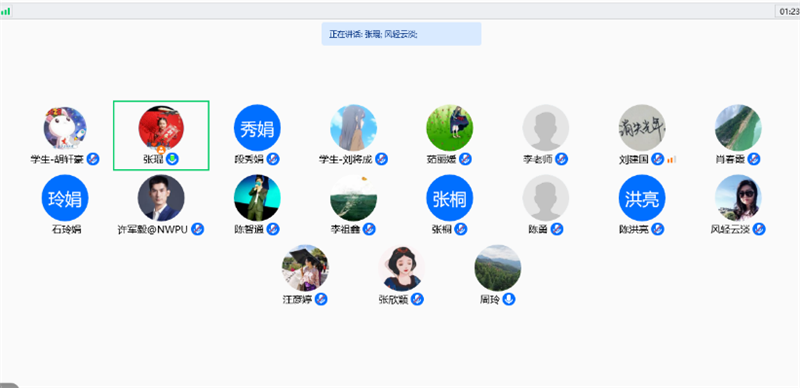Viewport: 800px width, 388px height.
Task: Click the green network signal strength icon
Action: tap(6, 11)
